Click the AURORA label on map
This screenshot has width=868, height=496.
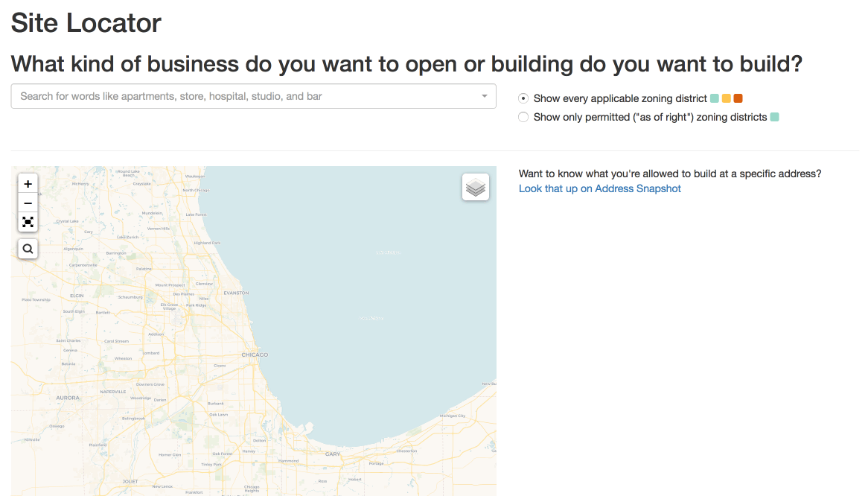coord(68,398)
